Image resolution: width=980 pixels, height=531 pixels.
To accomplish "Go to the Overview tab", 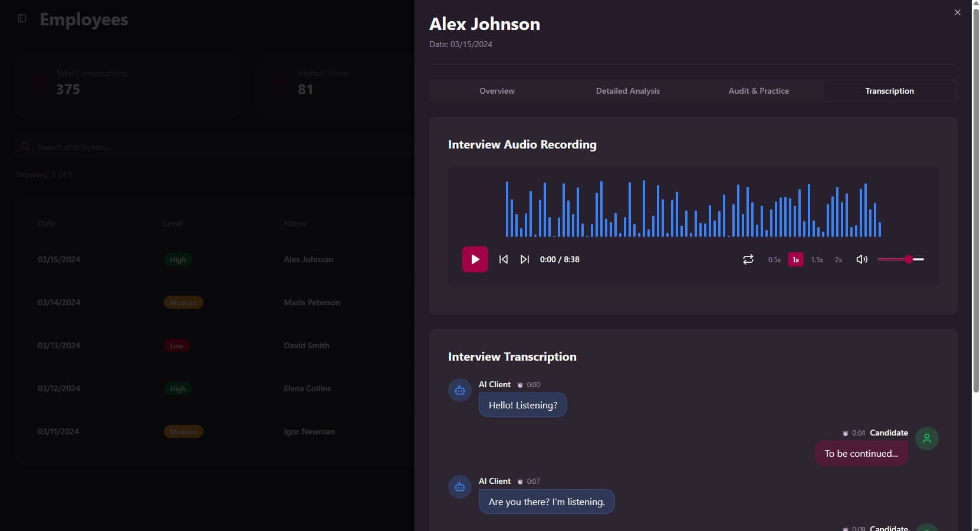I will click(x=497, y=91).
